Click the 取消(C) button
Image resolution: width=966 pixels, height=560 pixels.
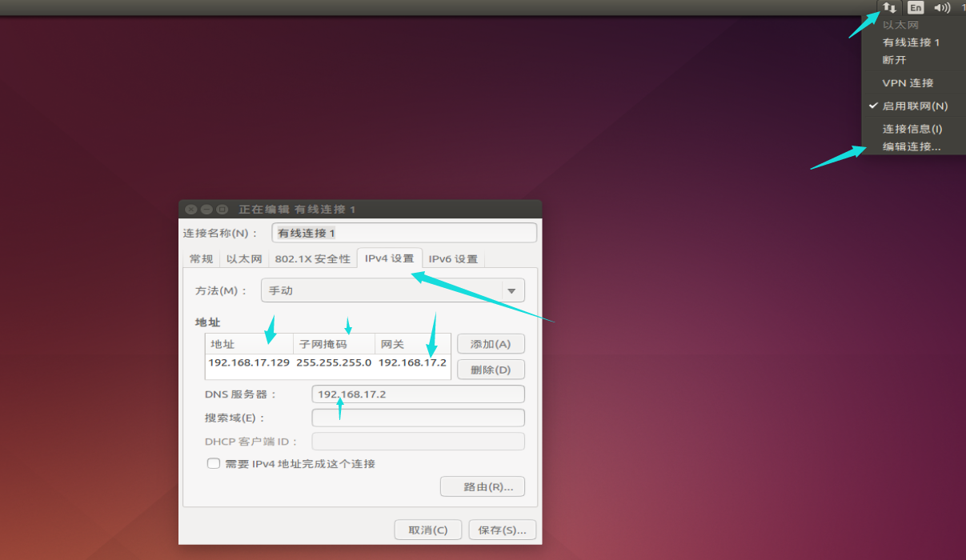coord(427,530)
